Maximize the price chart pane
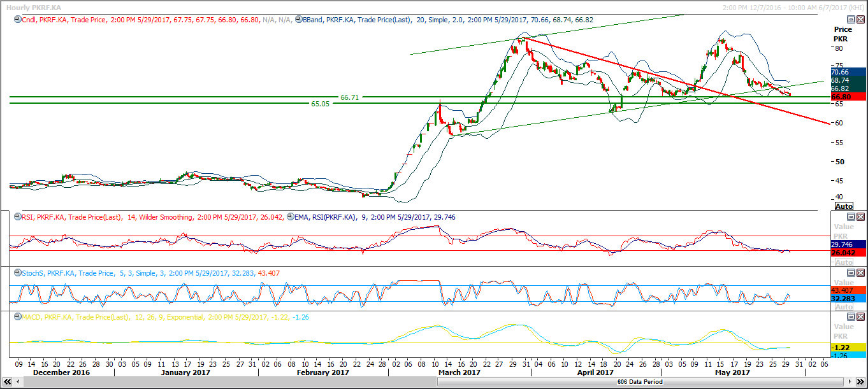 click(x=850, y=20)
